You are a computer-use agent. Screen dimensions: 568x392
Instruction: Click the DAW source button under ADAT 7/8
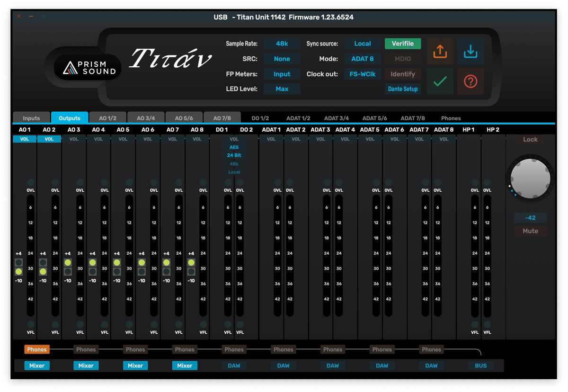pyautogui.click(x=431, y=365)
